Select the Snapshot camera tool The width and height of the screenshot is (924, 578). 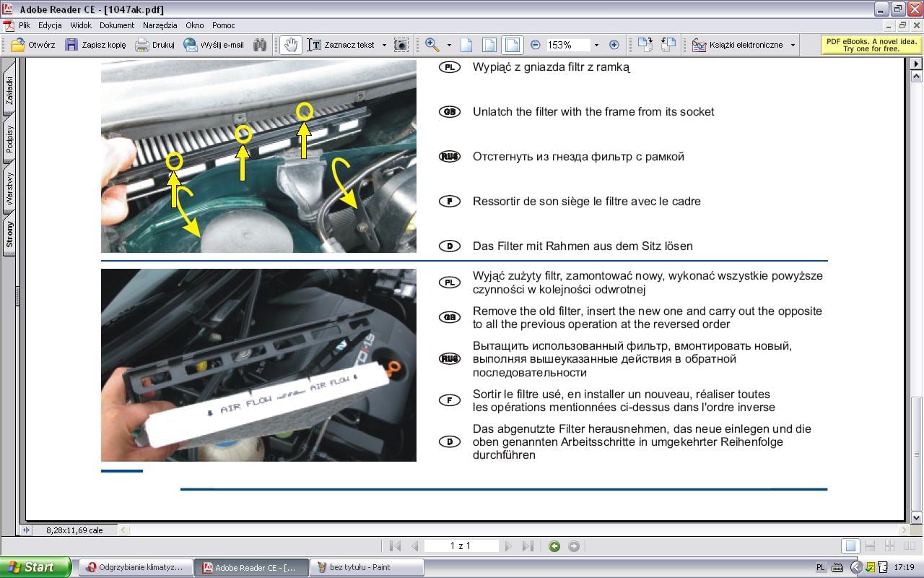(x=401, y=45)
